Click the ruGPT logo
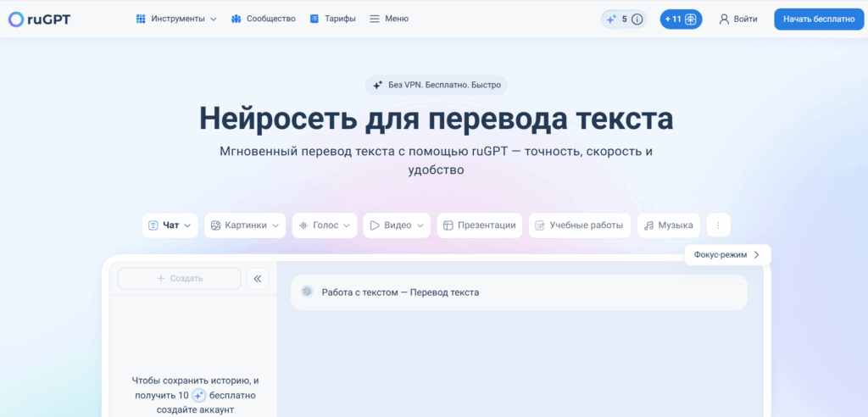Screen dimensions: 868x417 (39, 19)
